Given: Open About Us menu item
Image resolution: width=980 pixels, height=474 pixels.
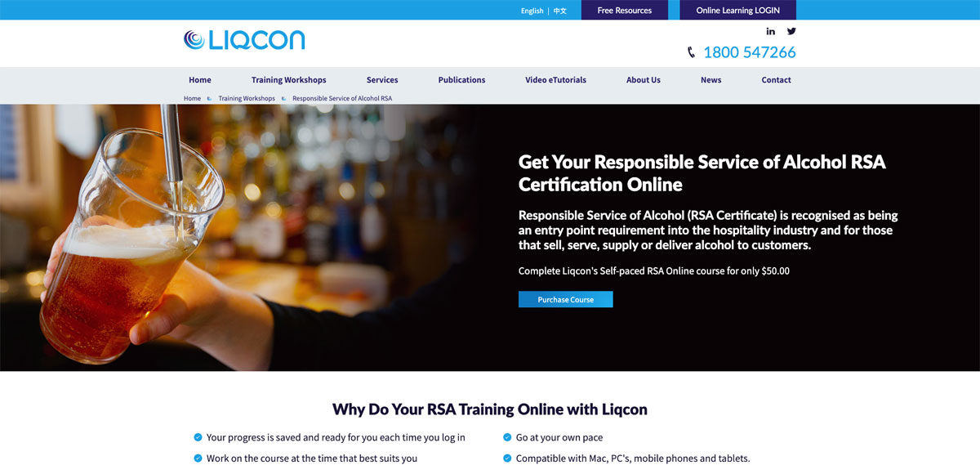Looking at the screenshot, I should pos(644,80).
